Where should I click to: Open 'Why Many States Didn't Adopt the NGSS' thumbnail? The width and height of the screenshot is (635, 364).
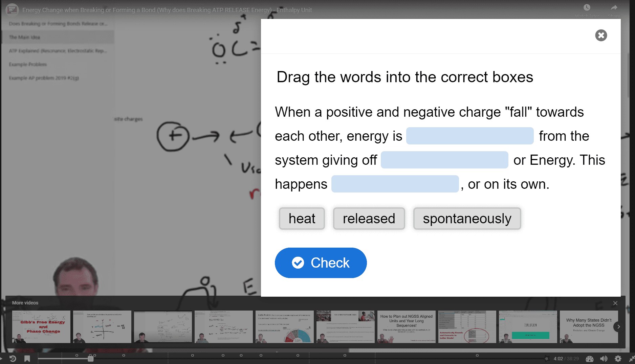589,327
